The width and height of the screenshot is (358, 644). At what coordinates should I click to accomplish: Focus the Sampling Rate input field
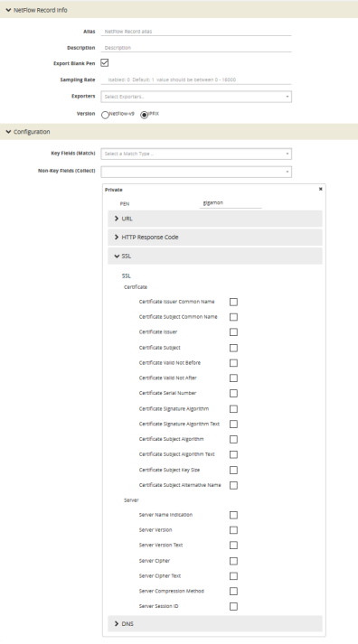(196, 79)
